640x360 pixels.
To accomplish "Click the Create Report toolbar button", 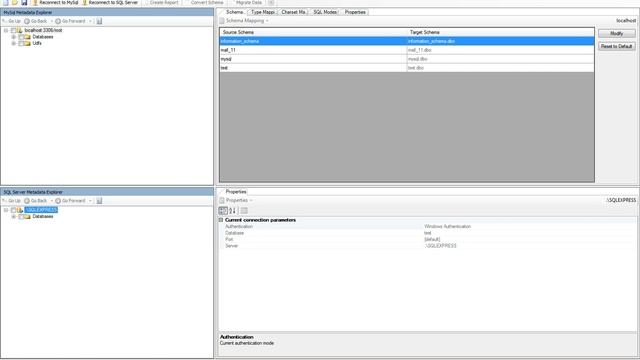I will (161, 2).
